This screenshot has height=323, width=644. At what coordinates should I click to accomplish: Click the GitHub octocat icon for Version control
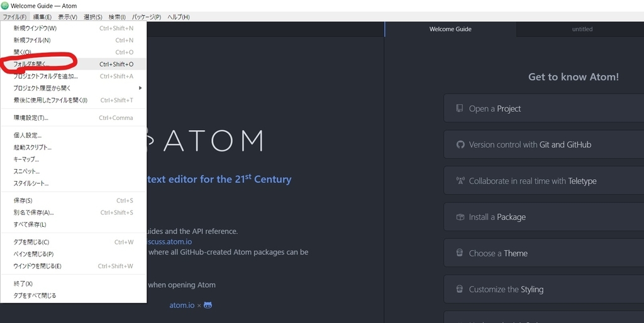460,145
